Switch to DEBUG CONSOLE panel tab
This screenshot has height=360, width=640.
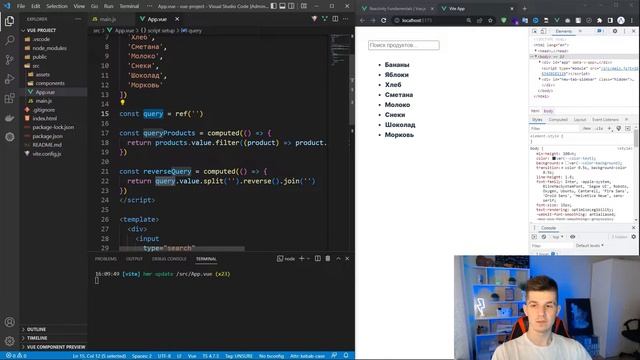point(169,259)
